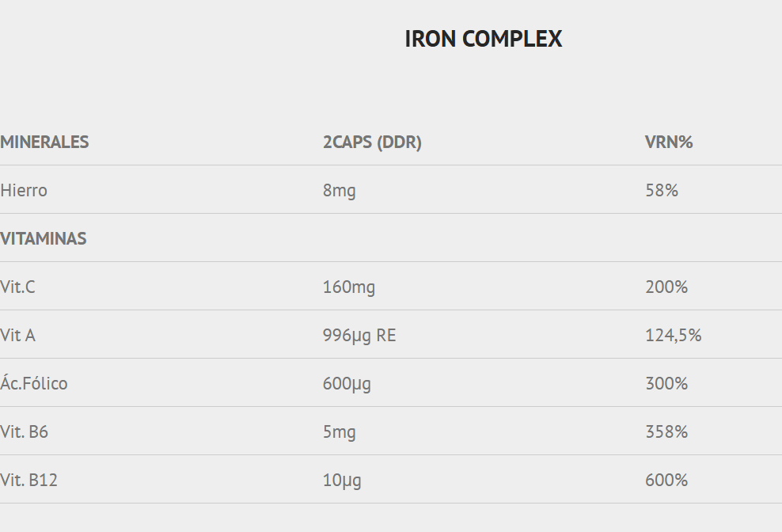Click the 600µg folic acid amount
Viewport: 782px width, 532px height.
point(347,384)
